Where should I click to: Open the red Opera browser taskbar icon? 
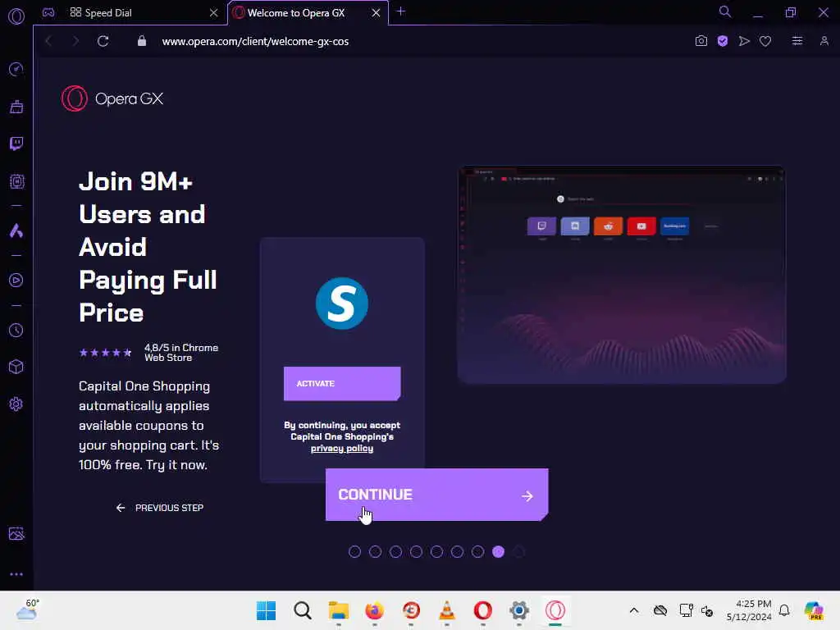(482, 610)
